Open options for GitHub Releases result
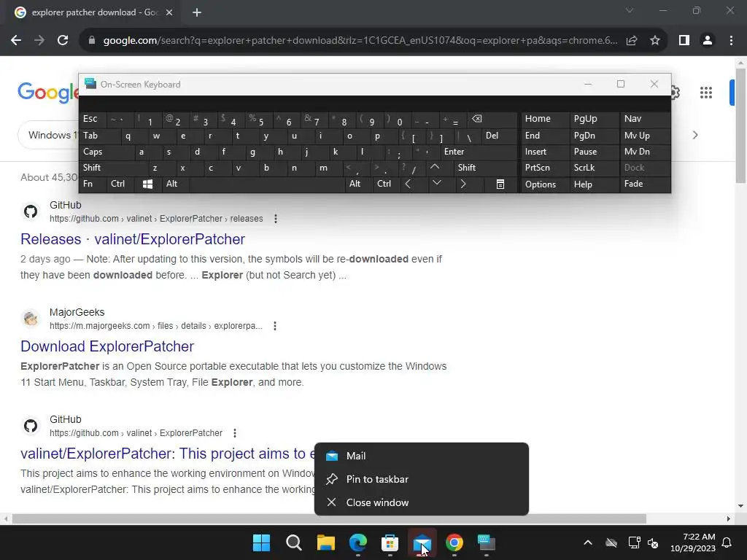The image size is (747, 560). click(x=275, y=219)
